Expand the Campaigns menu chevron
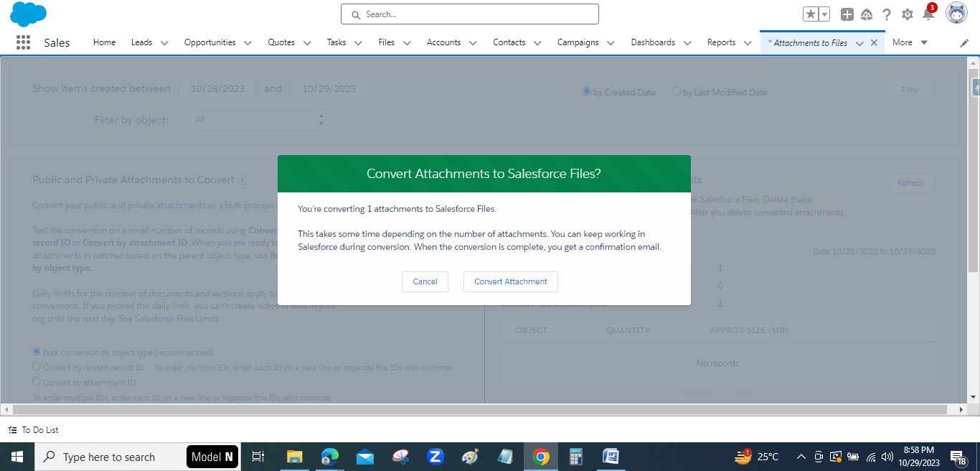 611,43
